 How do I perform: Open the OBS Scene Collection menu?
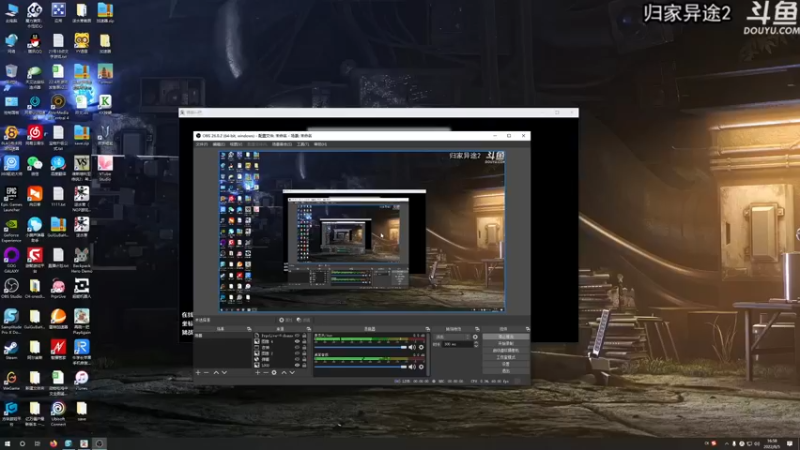282,144
